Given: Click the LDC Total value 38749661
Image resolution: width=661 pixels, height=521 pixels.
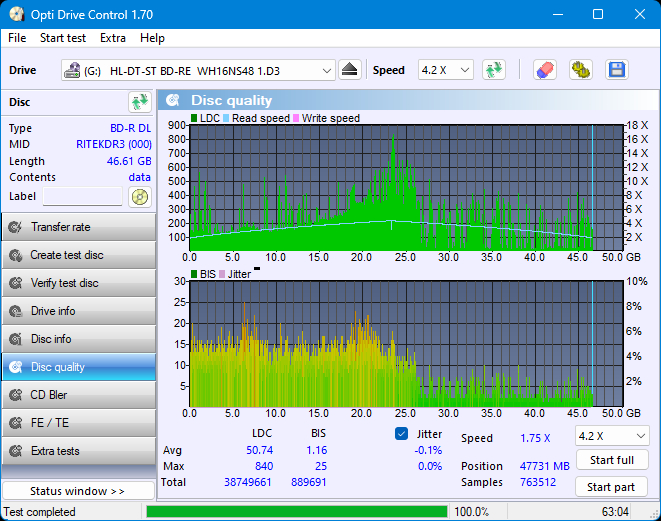Looking at the screenshot, I should click(248, 482).
